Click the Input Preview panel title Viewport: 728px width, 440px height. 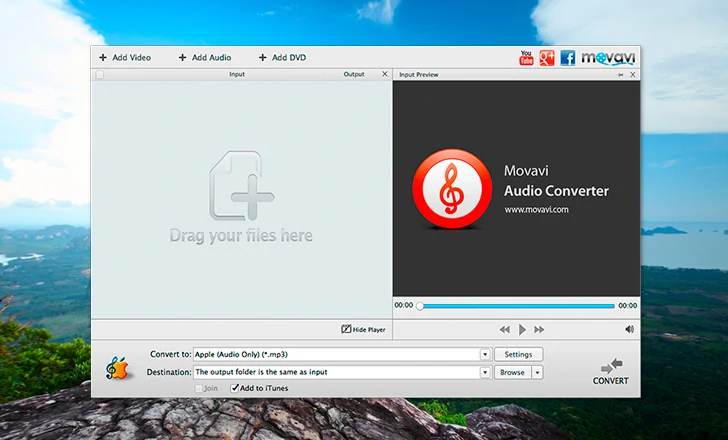(418, 75)
